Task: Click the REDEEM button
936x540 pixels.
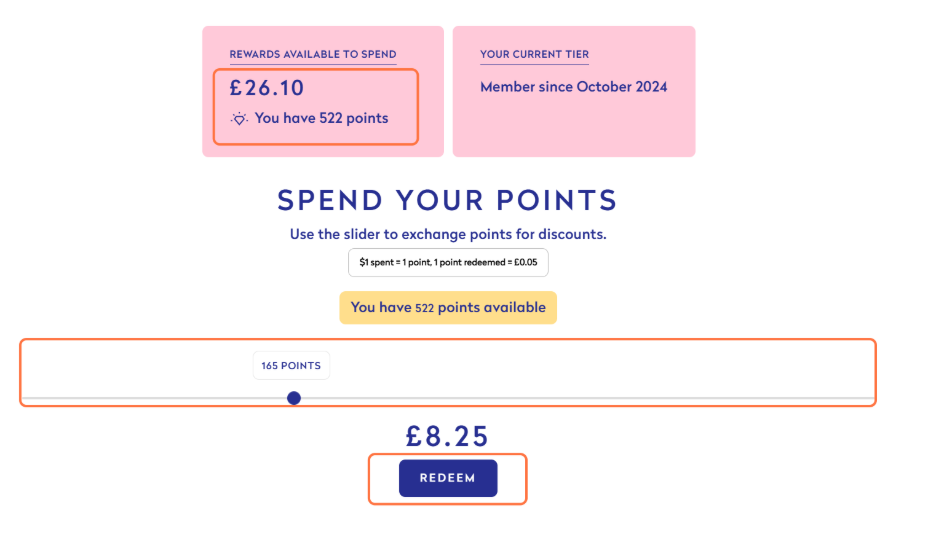Action: pos(447,478)
